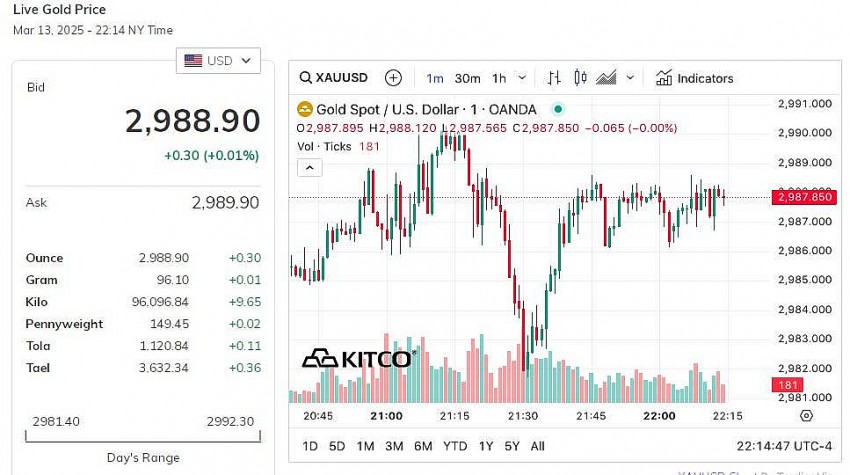Switch the chart to 30m interval

467,78
